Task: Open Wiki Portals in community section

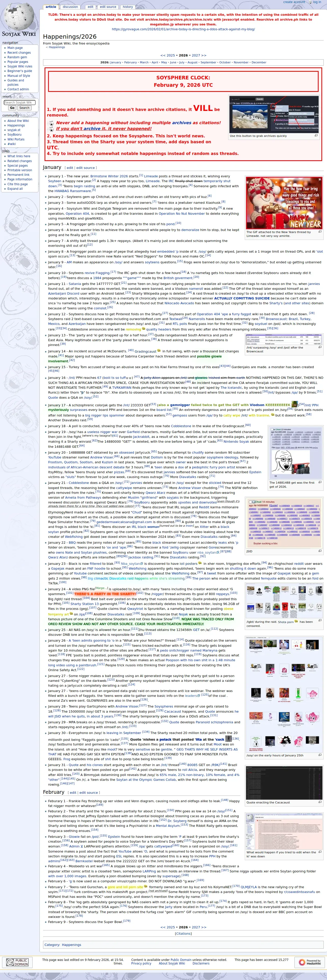Action: tap(16, 139)
